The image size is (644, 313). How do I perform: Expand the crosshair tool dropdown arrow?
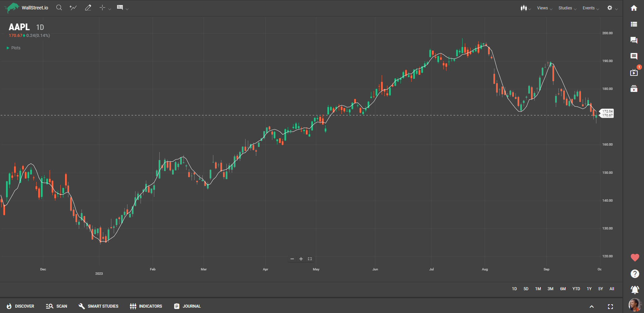pos(110,9)
